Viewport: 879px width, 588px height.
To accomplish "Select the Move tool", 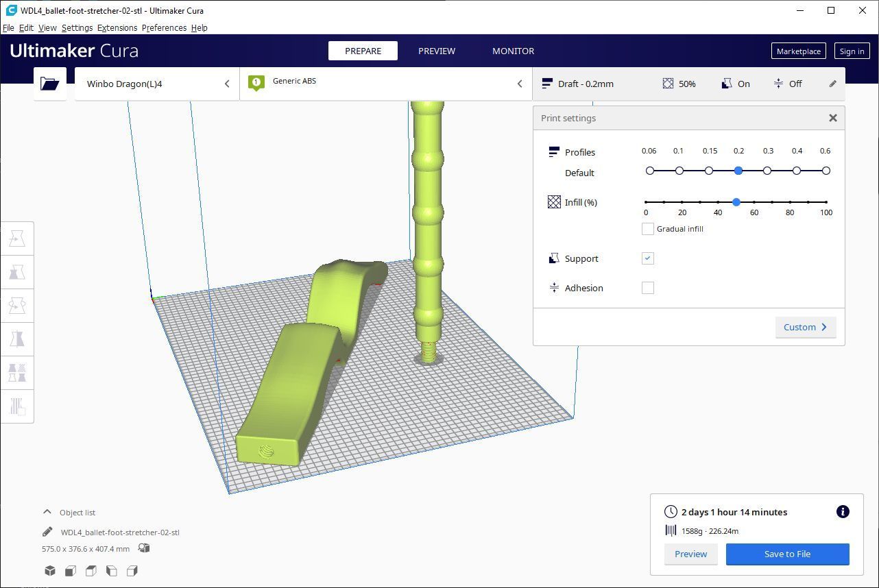I will (x=17, y=238).
